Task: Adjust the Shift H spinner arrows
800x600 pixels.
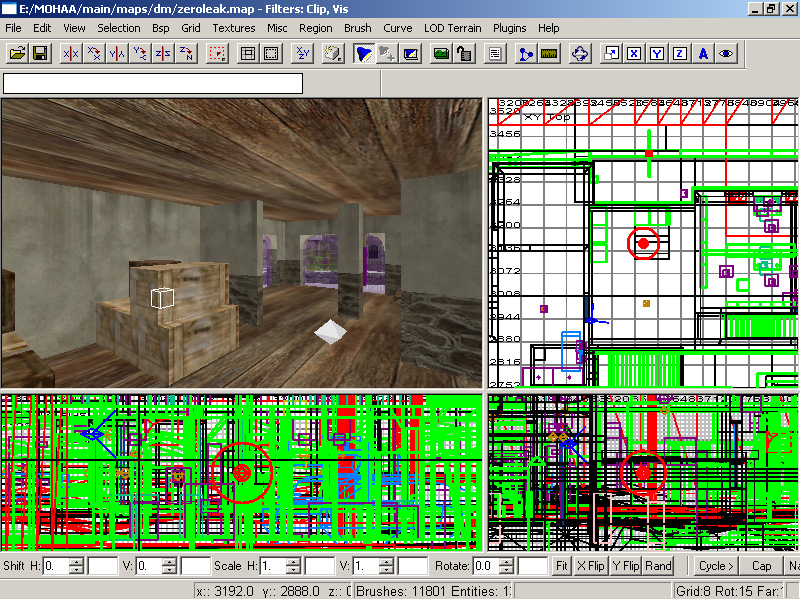Action: pyautogui.click(x=77, y=566)
